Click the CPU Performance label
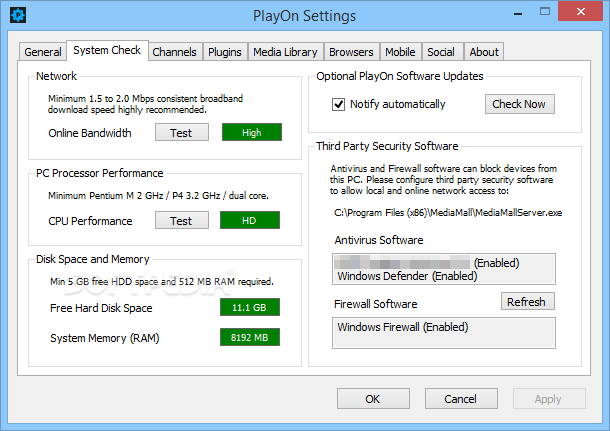Viewport: 610px width, 431px height. (90, 221)
